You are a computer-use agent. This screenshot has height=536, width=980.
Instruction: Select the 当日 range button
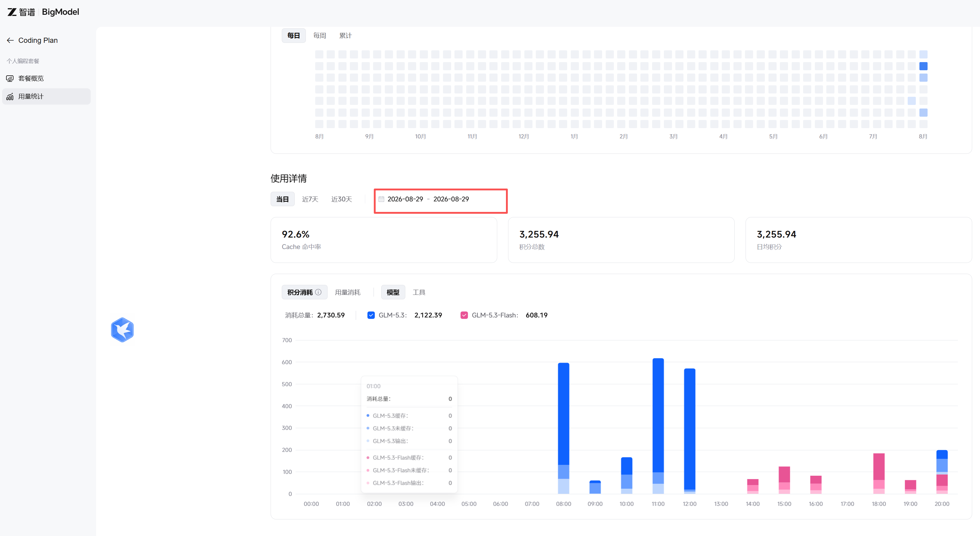pos(283,199)
